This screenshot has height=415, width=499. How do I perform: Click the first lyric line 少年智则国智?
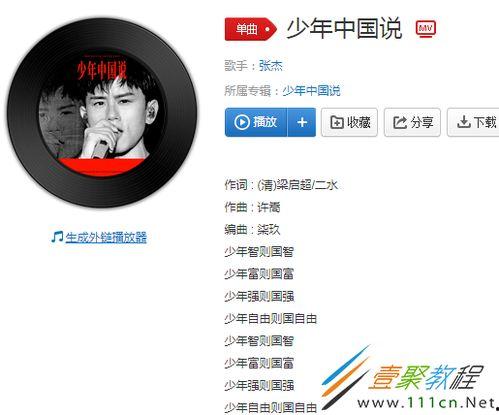pyautogui.click(x=259, y=252)
